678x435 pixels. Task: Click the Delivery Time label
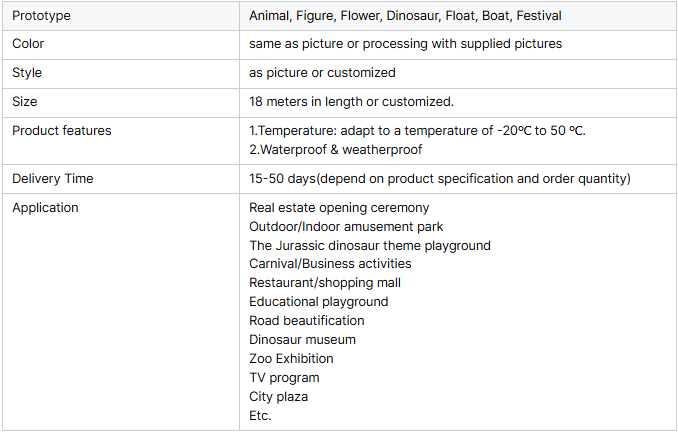pos(53,179)
